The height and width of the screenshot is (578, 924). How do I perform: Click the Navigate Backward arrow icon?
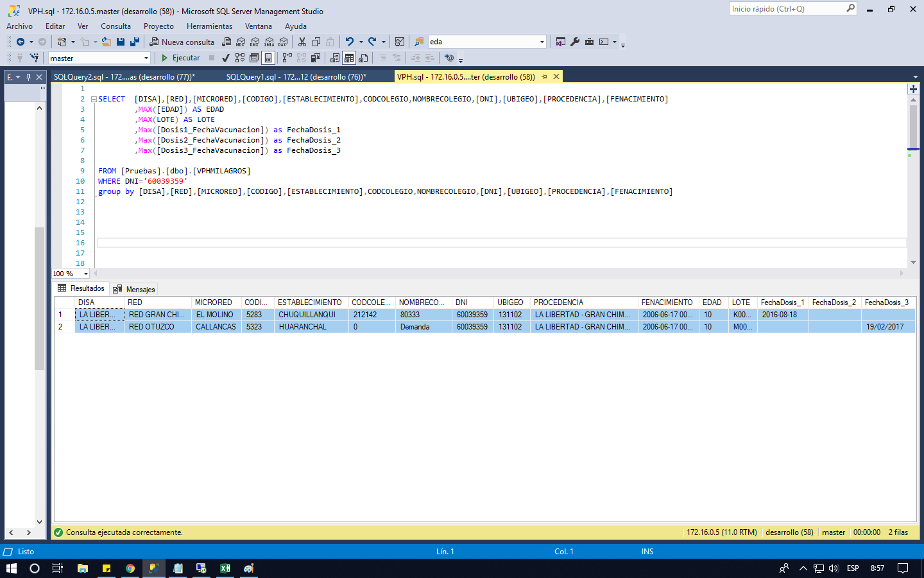tap(21, 42)
